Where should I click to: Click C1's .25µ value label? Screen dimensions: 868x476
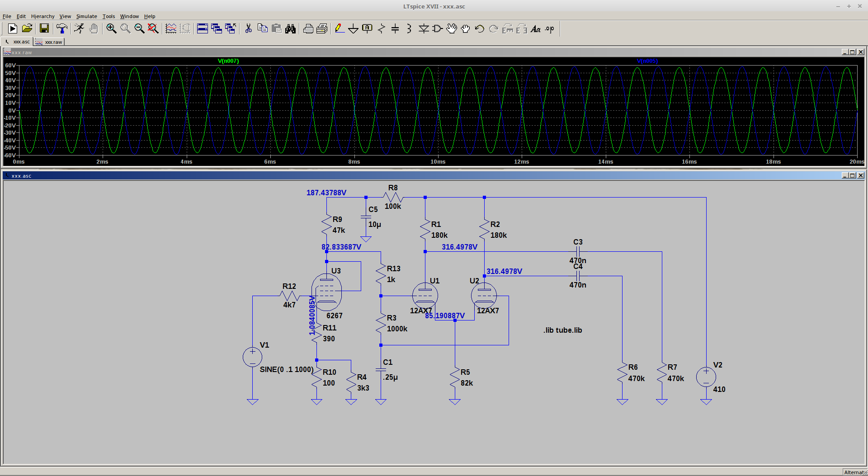pyautogui.click(x=391, y=377)
